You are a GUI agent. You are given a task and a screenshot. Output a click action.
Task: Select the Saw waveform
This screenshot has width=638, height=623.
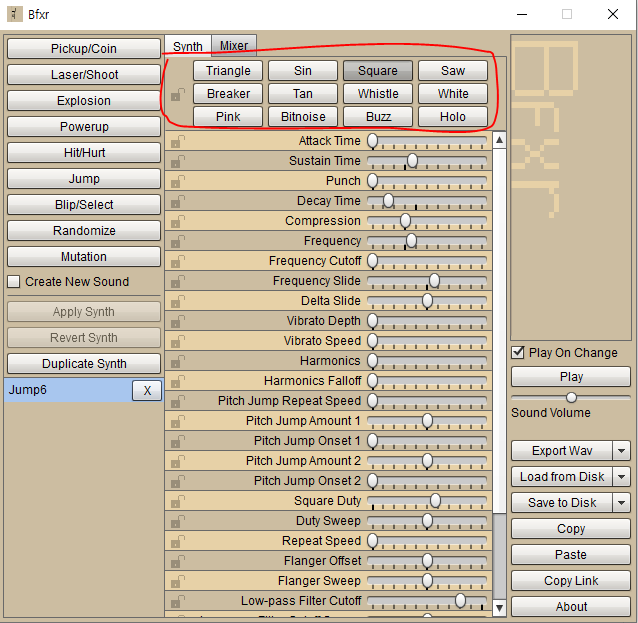tap(453, 71)
